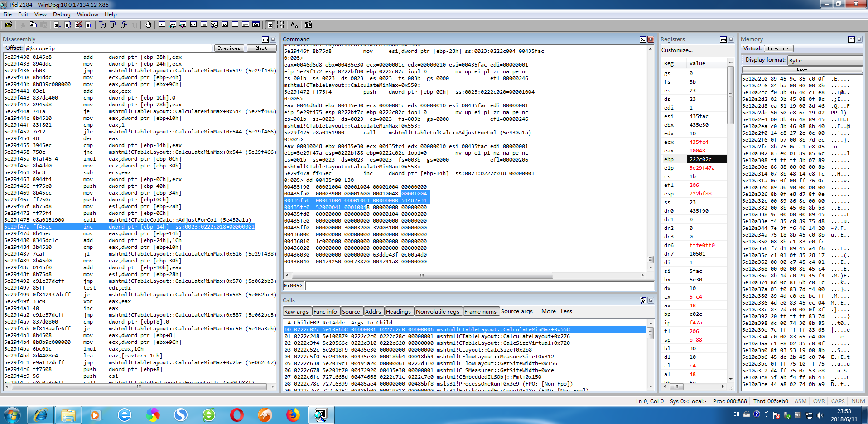Click Next button in Memory panel
This screenshot has height=424, width=868.
pos(802,70)
